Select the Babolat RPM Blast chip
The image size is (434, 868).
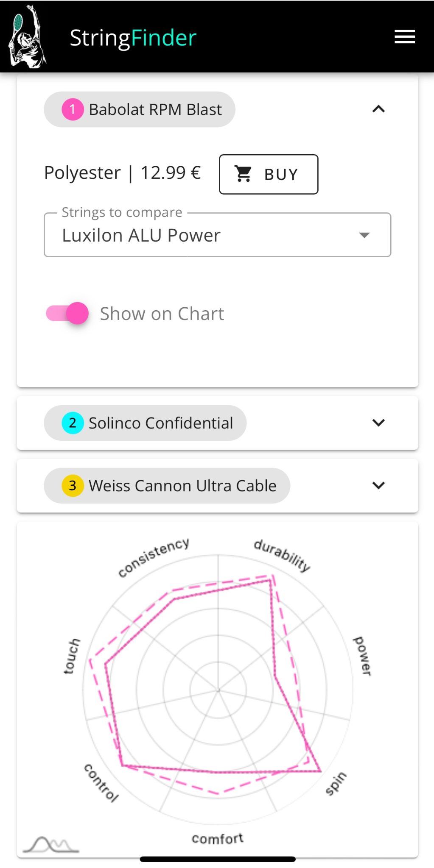pyautogui.click(x=154, y=109)
